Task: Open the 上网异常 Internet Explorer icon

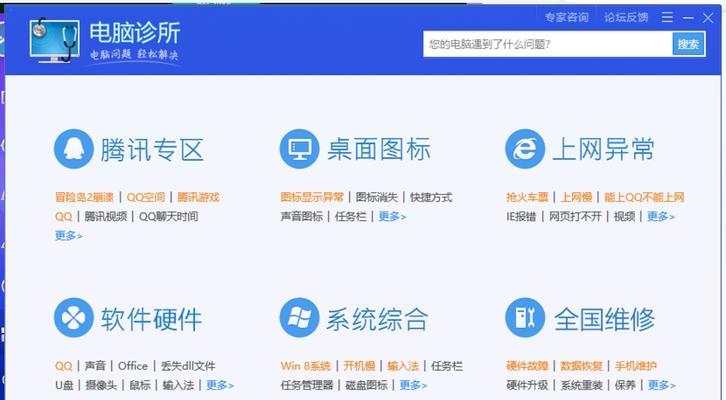Action: (x=525, y=149)
